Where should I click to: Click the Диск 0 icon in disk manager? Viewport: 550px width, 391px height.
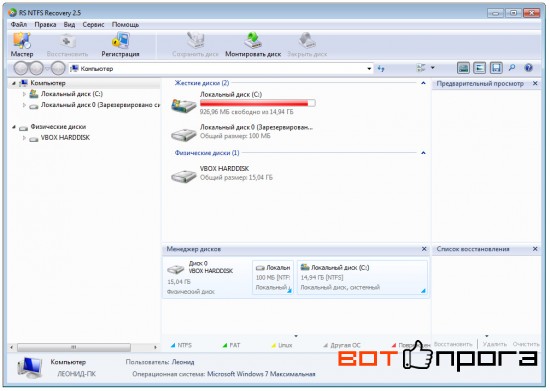point(175,269)
